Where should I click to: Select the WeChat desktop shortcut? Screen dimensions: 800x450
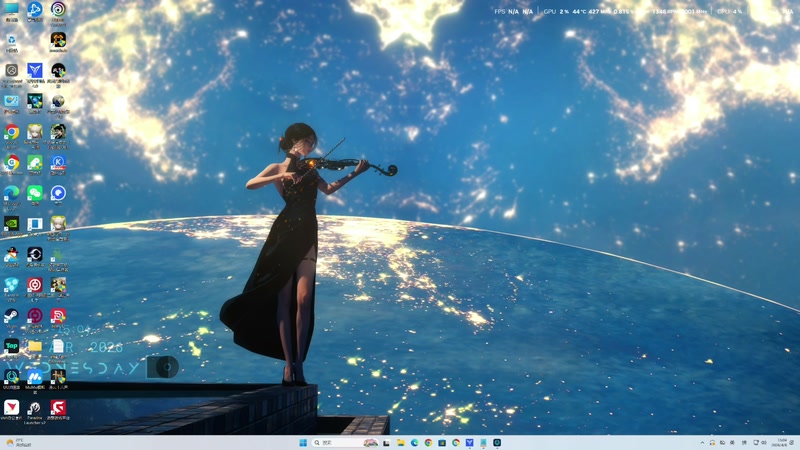point(35,193)
